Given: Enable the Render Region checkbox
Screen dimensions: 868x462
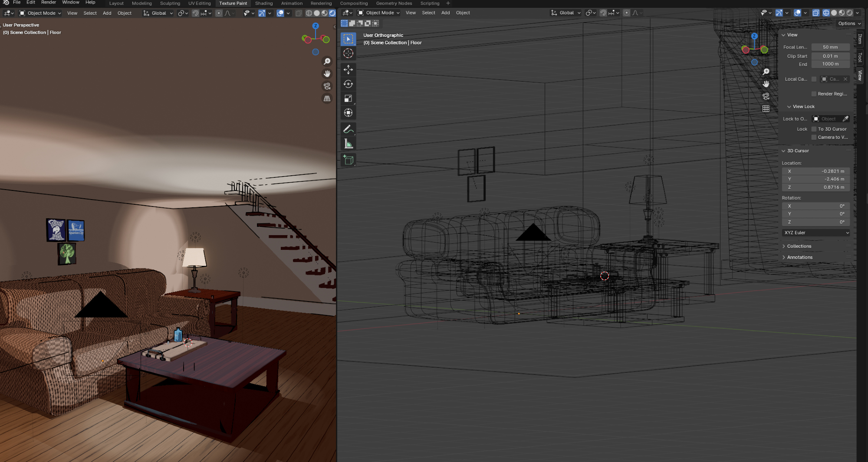Looking at the screenshot, I should tap(814, 94).
